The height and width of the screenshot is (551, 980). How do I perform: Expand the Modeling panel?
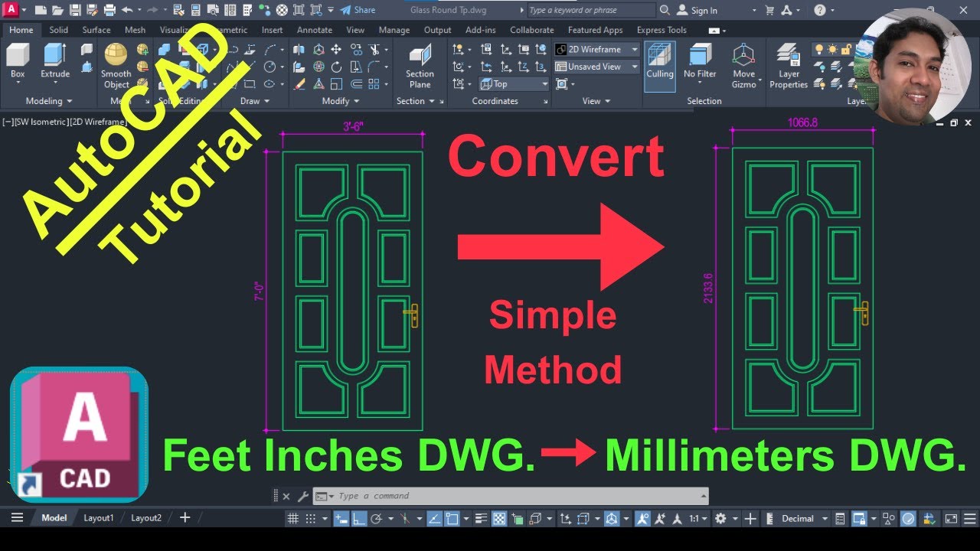49,101
